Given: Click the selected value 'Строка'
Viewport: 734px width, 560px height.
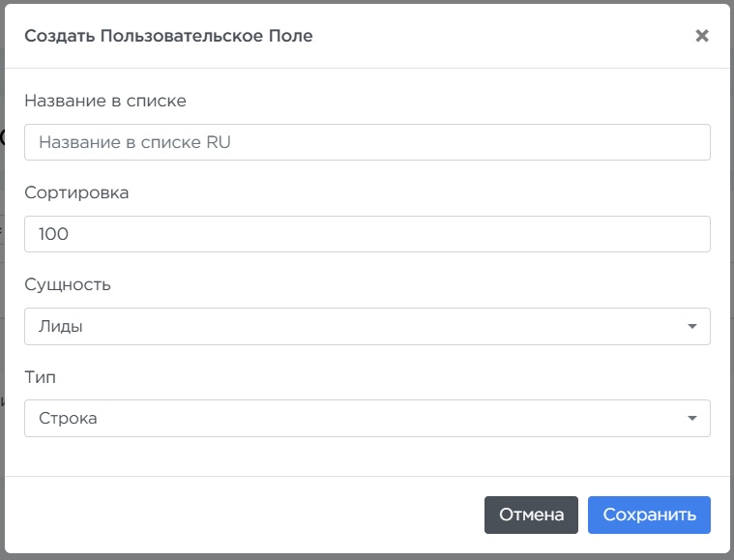Looking at the screenshot, I should click(x=68, y=419).
